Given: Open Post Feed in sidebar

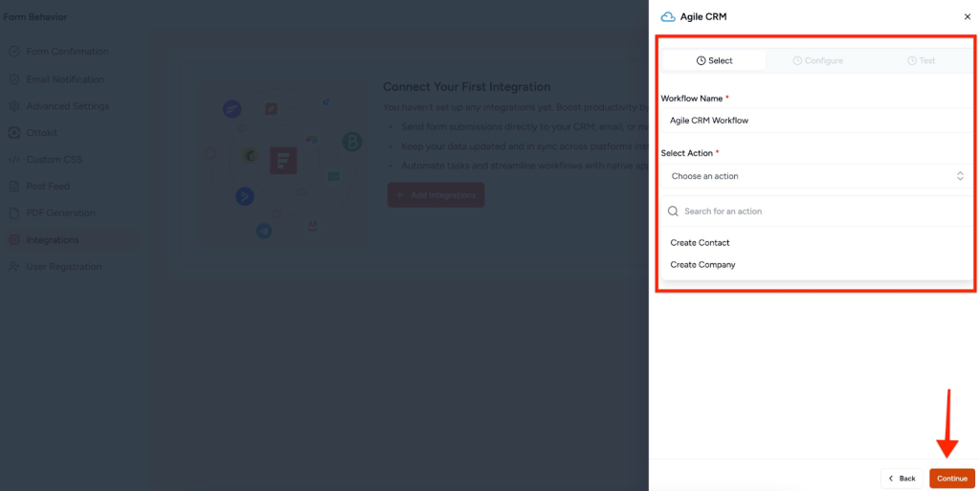Looking at the screenshot, I should pyautogui.click(x=48, y=186).
